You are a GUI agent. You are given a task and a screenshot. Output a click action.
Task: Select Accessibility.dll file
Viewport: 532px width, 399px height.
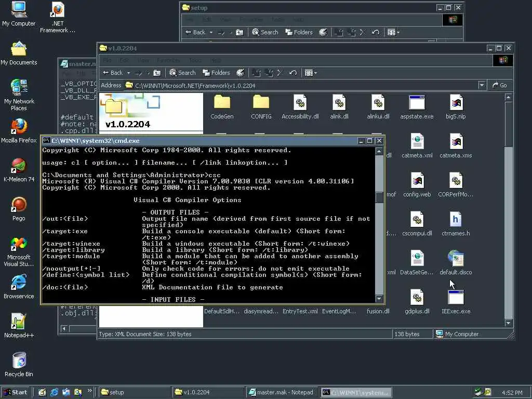pyautogui.click(x=300, y=107)
